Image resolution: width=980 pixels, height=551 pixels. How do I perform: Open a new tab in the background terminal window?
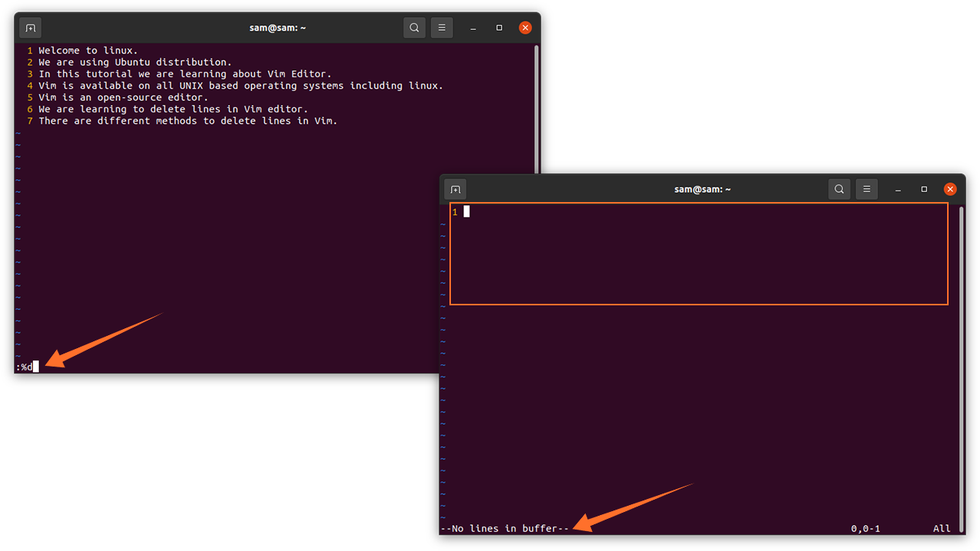30,27
